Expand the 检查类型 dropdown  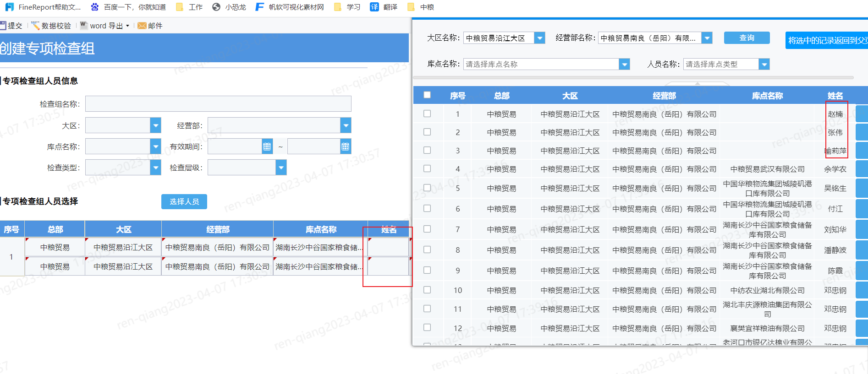click(156, 168)
